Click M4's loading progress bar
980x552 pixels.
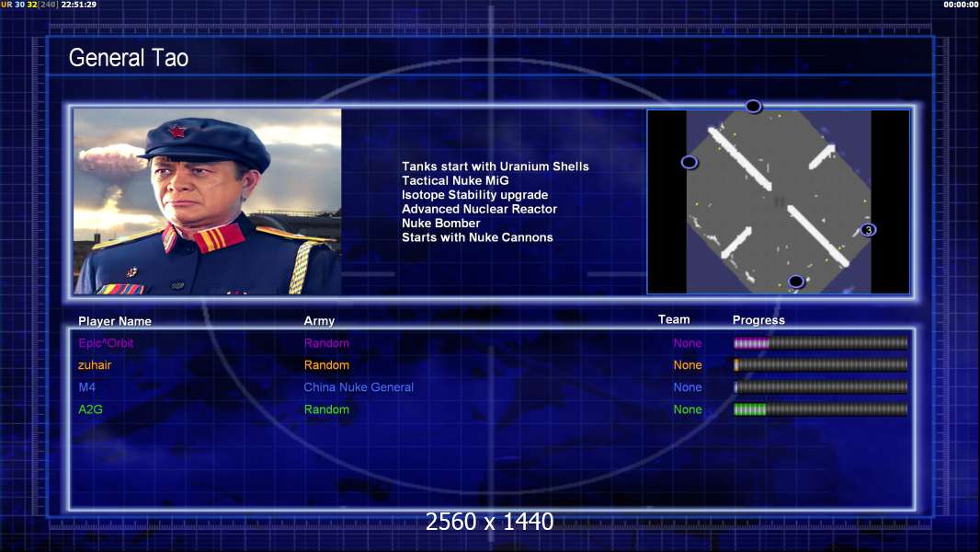coord(820,387)
